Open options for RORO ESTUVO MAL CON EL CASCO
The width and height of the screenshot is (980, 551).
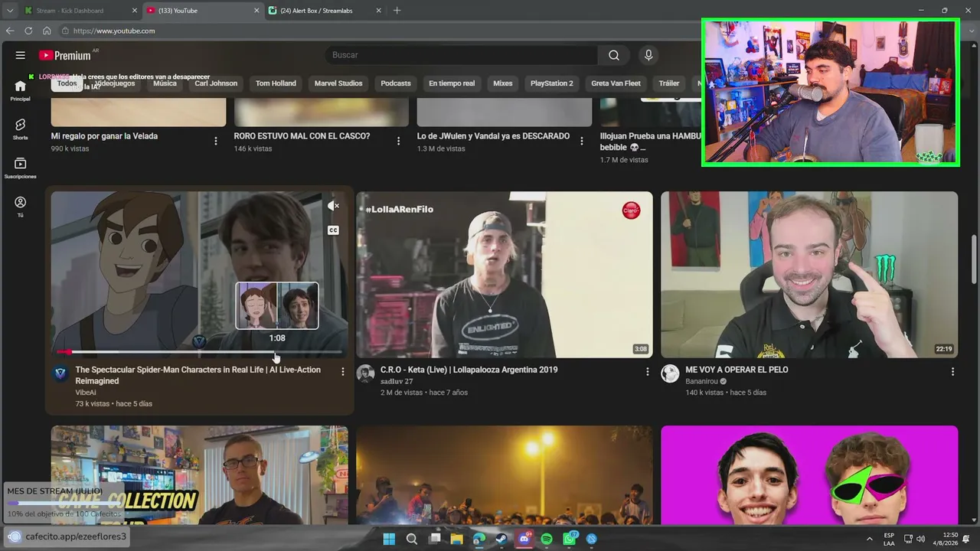[x=399, y=141]
